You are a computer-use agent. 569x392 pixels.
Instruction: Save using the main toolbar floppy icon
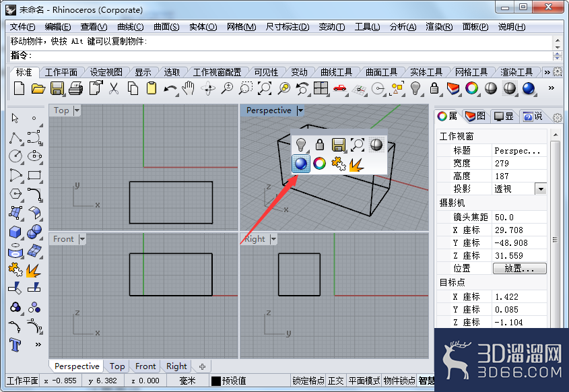57,88
